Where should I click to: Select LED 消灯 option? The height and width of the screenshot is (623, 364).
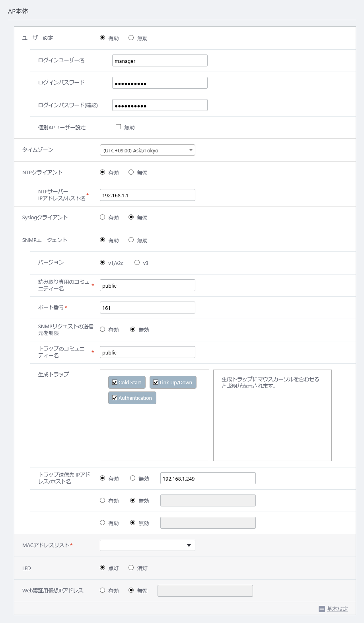tap(131, 568)
